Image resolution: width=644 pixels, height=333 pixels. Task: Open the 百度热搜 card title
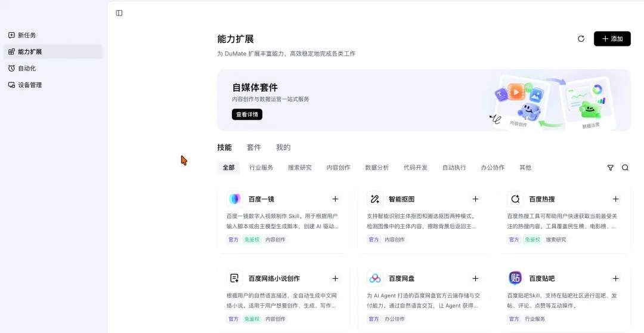click(x=541, y=199)
